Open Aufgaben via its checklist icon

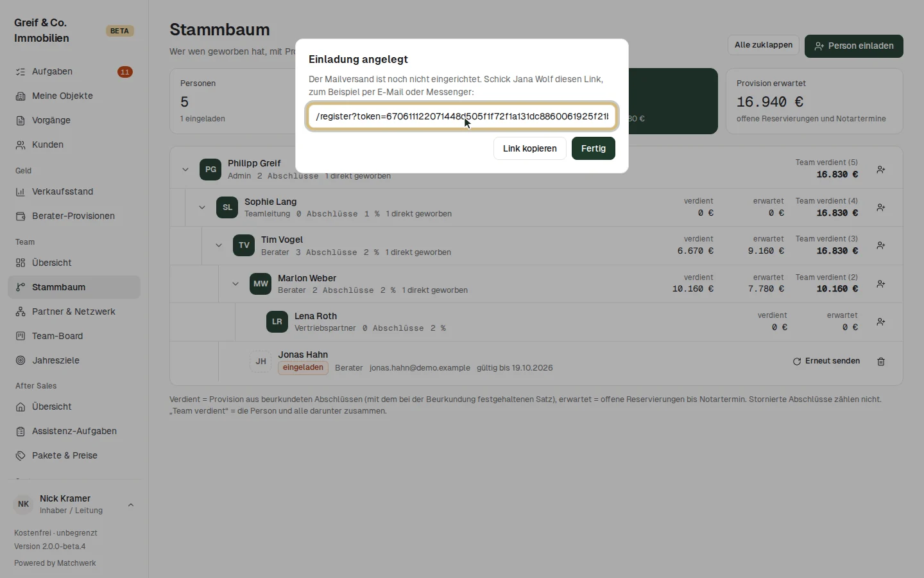click(21, 72)
